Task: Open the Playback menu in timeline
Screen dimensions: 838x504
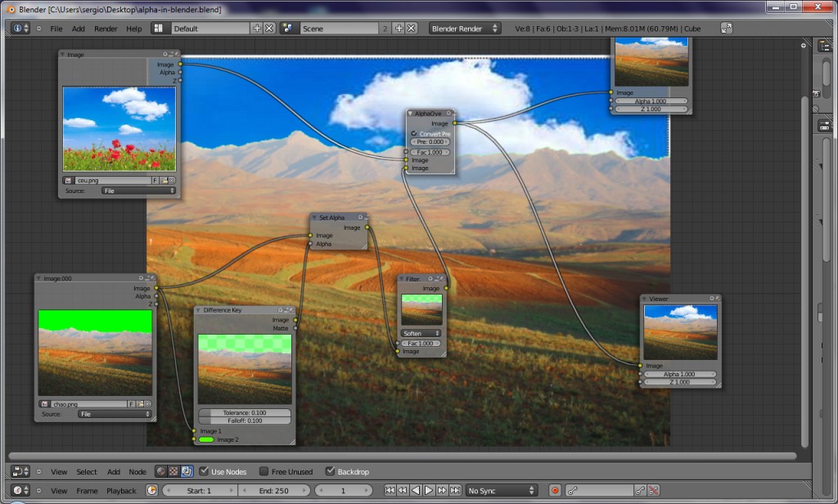Action: click(x=121, y=491)
